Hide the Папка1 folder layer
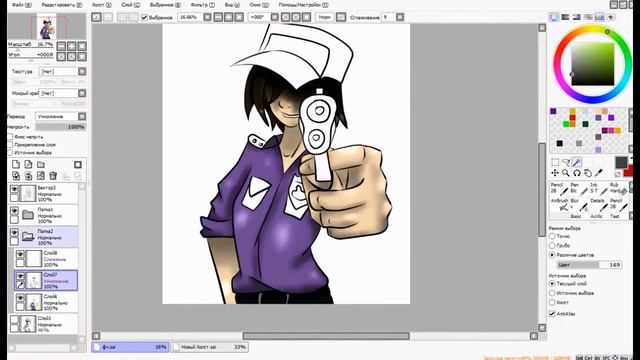The image size is (640, 360). pyautogui.click(x=14, y=211)
